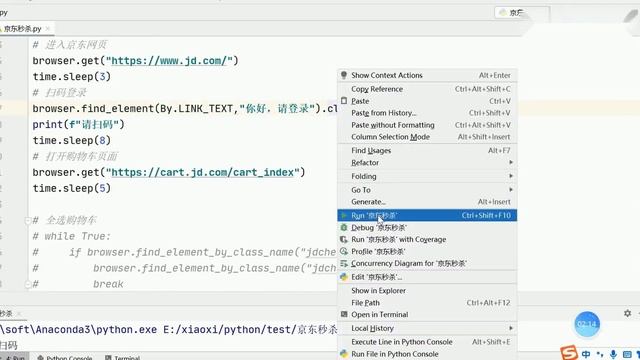Place the cursor on the print(f"请扫码") line
Viewport: 640px width, 360px height.
click(78, 124)
